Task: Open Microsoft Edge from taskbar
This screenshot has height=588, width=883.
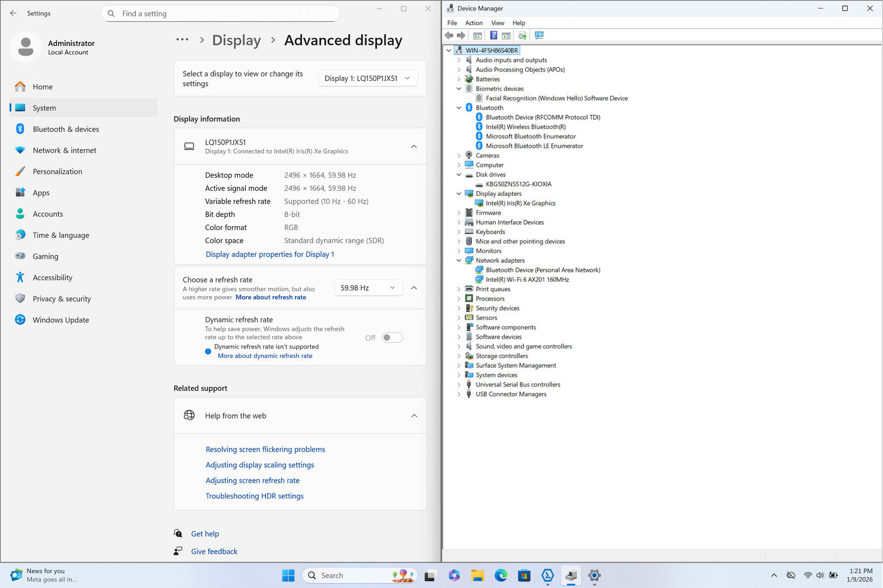Action: [x=501, y=575]
